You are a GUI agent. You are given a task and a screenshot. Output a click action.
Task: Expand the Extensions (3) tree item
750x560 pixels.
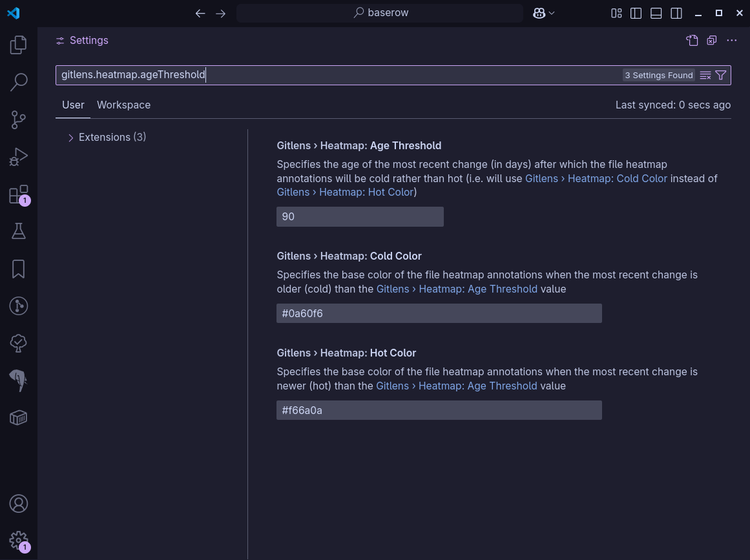pyautogui.click(x=107, y=137)
